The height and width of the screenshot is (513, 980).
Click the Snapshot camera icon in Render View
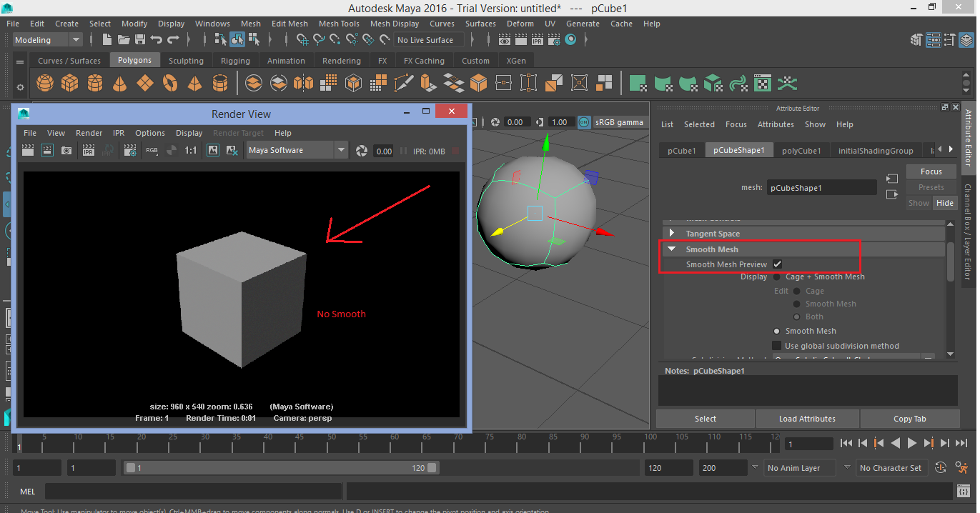click(x=66, y=150)
